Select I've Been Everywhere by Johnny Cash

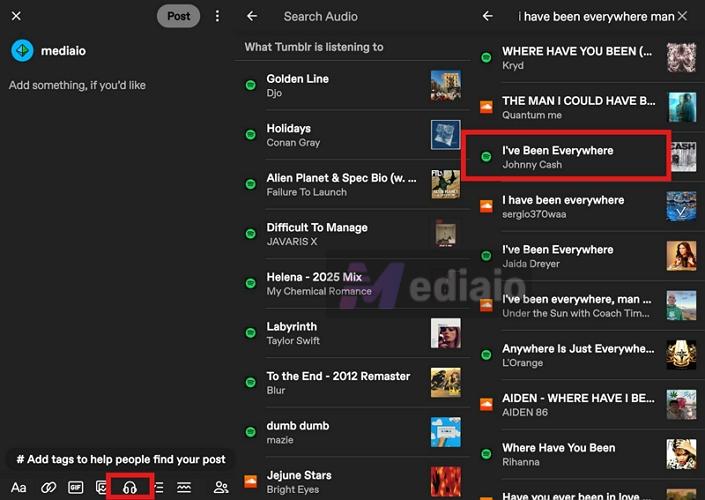(x=566, y=157)
